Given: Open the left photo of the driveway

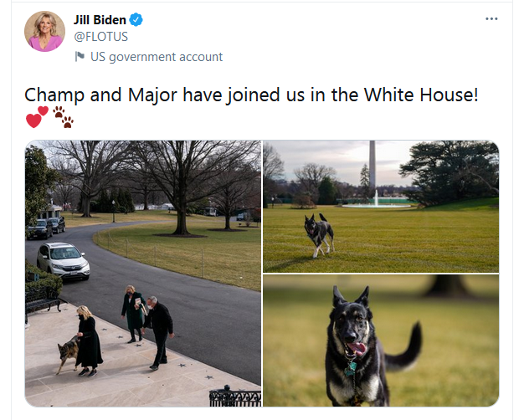Looking at the screenshot, I should (143, 274).
